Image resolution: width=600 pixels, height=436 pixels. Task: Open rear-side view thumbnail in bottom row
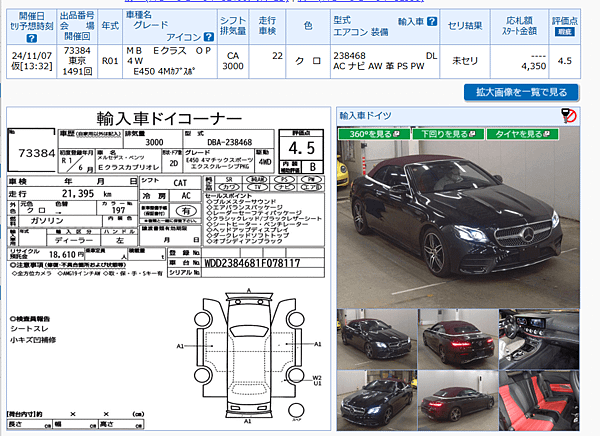pyautogui.click(x=458, y=400)
